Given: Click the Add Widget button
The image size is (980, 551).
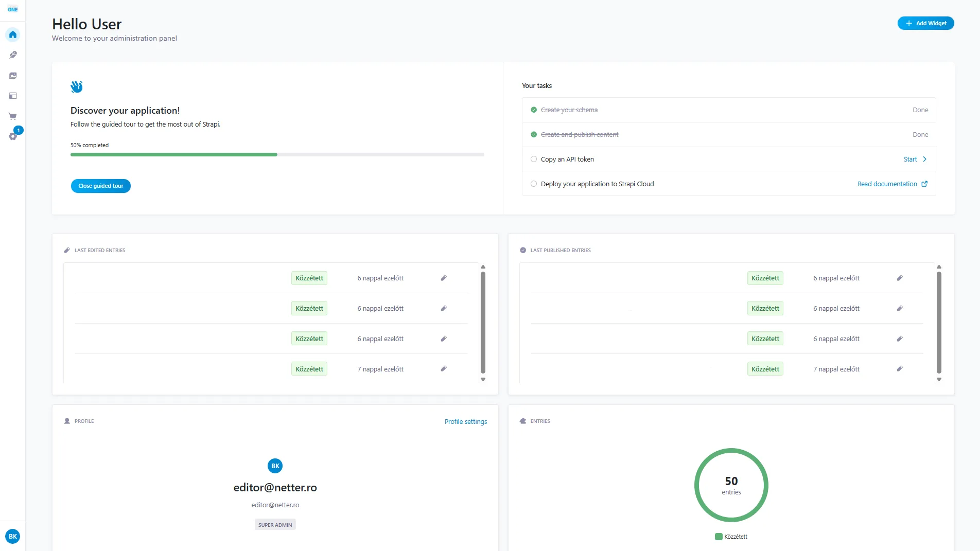Looking at the screenshot, I should tap(925, 23).
